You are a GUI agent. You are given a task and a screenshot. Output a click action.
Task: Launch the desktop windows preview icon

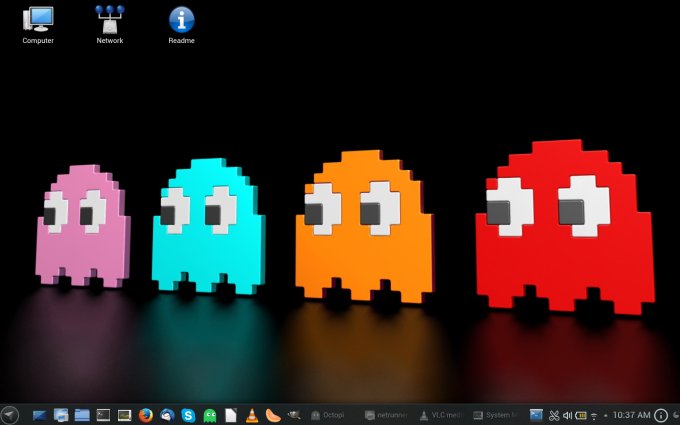click(x=61, y=415)
